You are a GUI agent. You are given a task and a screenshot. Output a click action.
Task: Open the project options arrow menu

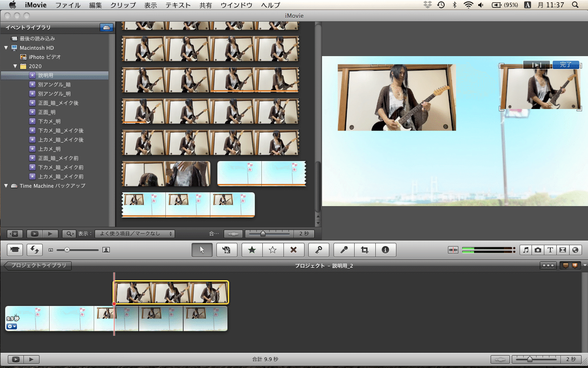coord(585,265)
